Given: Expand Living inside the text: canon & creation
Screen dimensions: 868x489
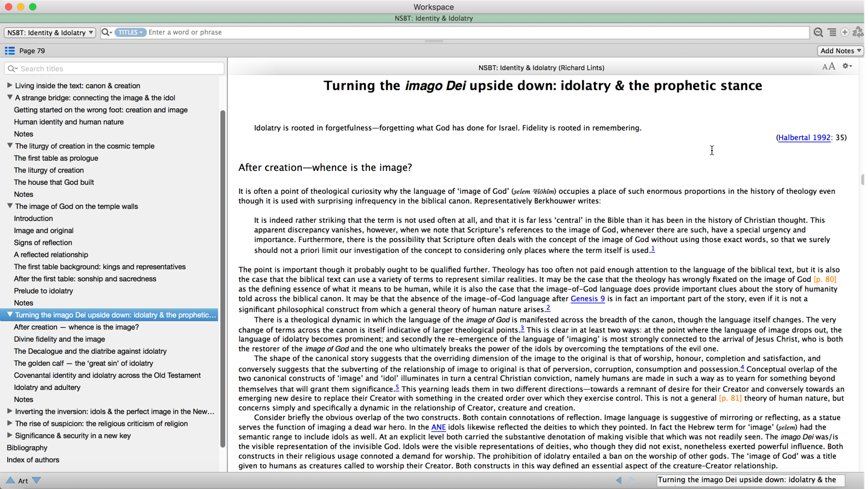Looking at the screenshot, I should click(10, 86).
